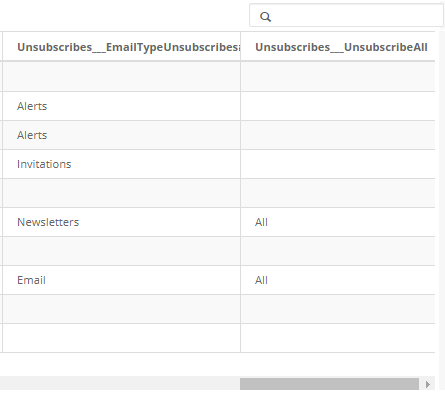Select the Email cell
Screen dimensions: 445x393
pos(121,280)
